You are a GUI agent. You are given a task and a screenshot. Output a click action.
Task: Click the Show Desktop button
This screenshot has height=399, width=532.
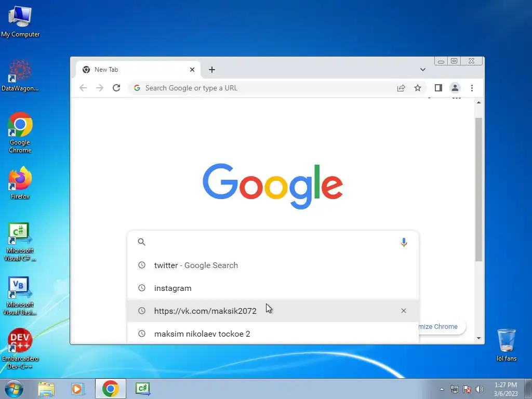pos(528,389)
